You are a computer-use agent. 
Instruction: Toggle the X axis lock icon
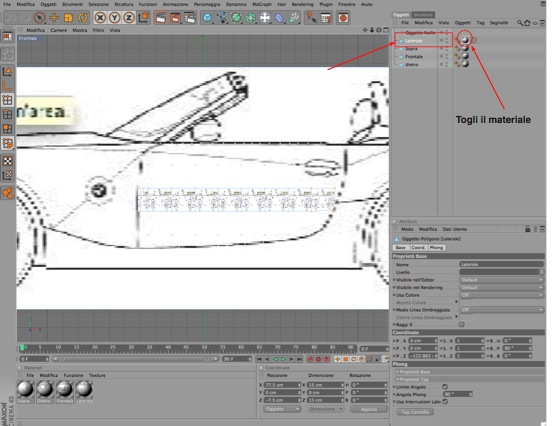(x=101, y=17)
